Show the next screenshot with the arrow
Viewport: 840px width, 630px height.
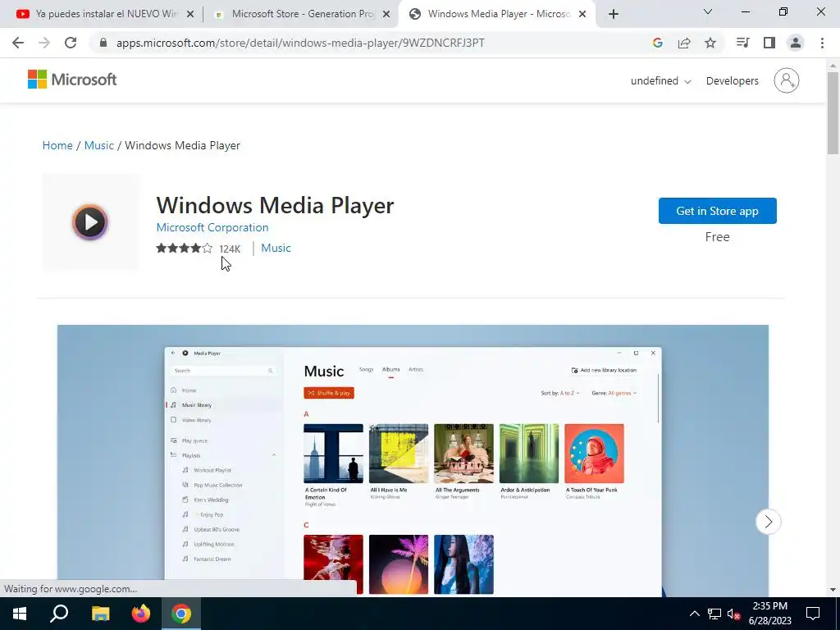click(x=768, y=521)
